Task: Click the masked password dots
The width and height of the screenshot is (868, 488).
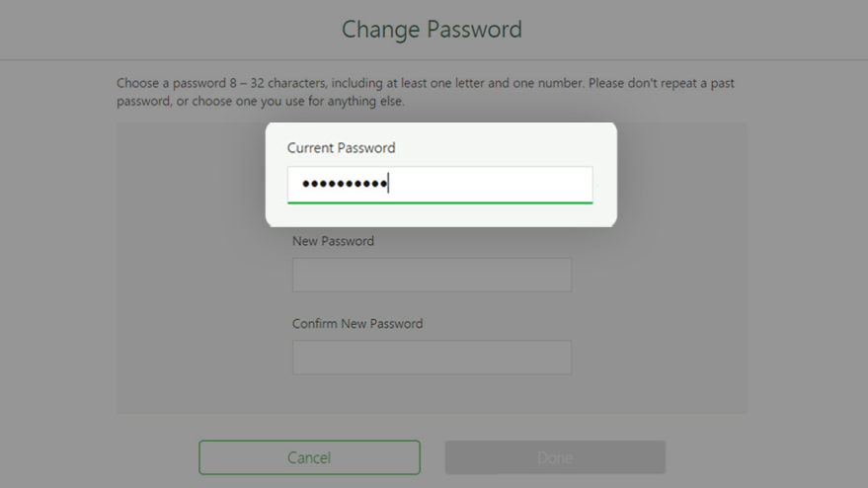Action: click(x=345, y=184)
